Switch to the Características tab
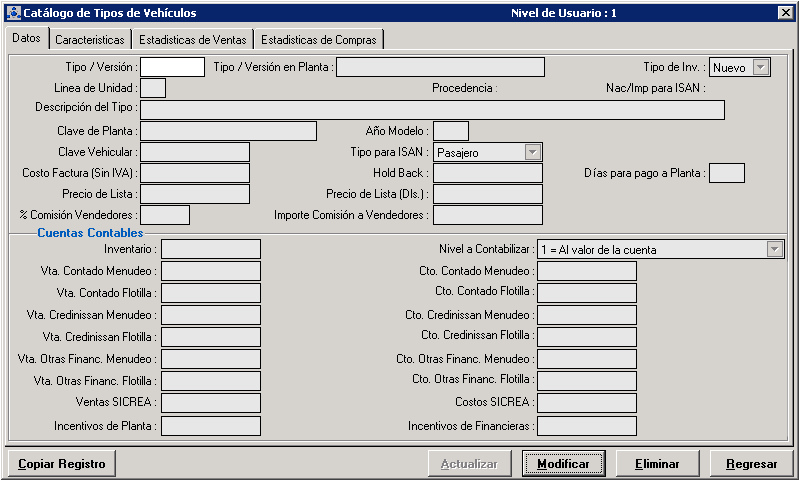This screenshot has height=481, width=799. [90, 40]
